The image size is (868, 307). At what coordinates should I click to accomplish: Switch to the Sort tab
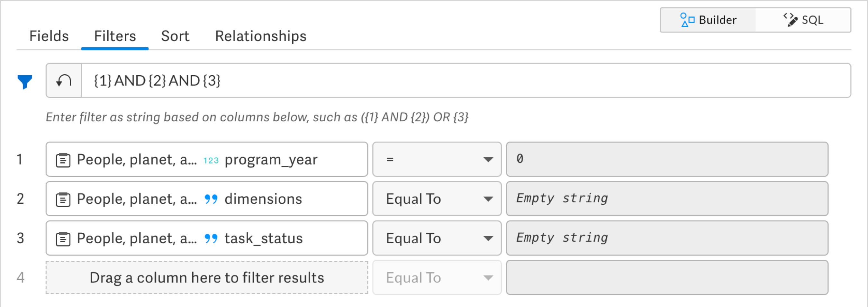pos(175,36)
